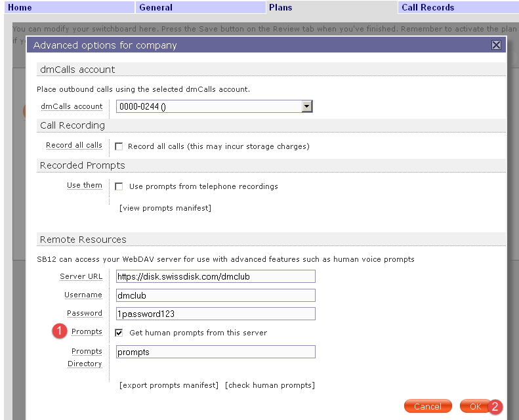Open the view prompts manifest link
Viewport: 519px width, 420px height.
coord(165,208)
